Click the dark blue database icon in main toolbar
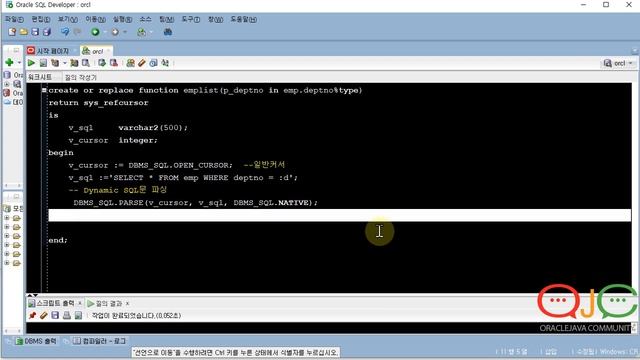Viewport: 640px width, 360px height. (167, 32)
